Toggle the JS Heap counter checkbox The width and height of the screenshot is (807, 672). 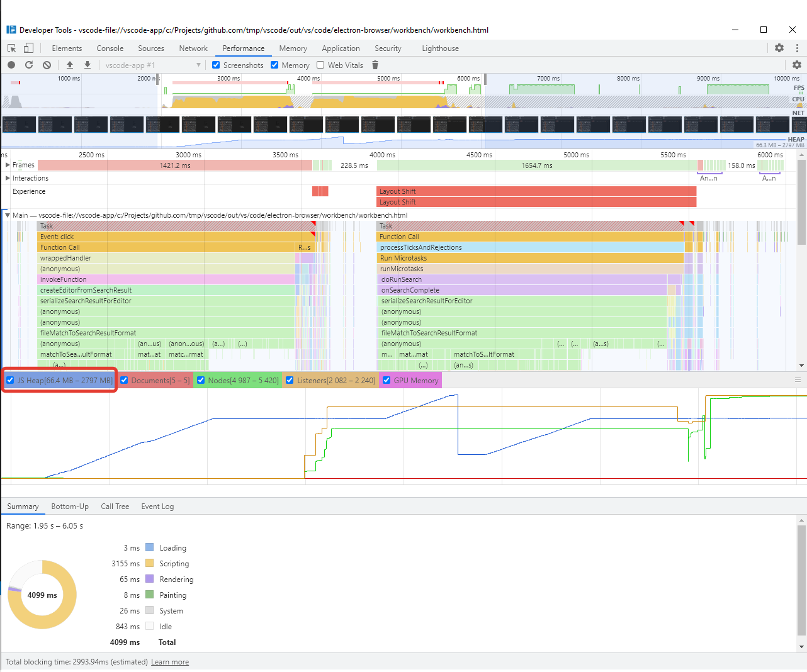point(10,380)
